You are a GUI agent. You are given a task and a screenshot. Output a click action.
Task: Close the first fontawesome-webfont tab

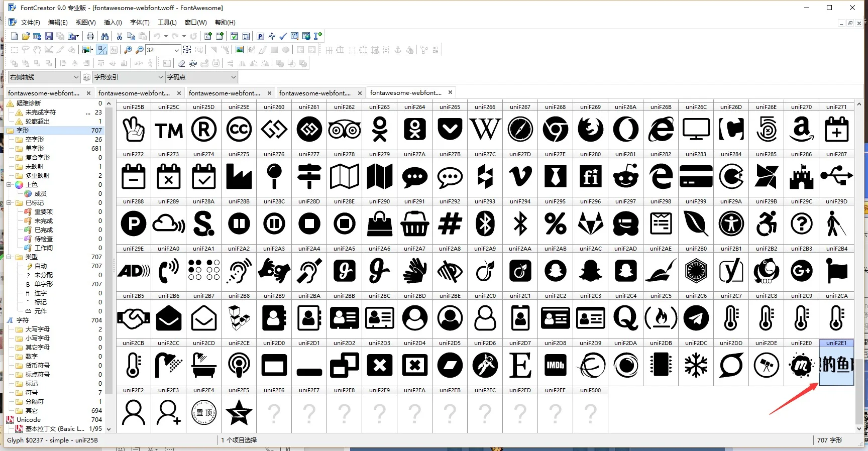click(x=88, y=93)
